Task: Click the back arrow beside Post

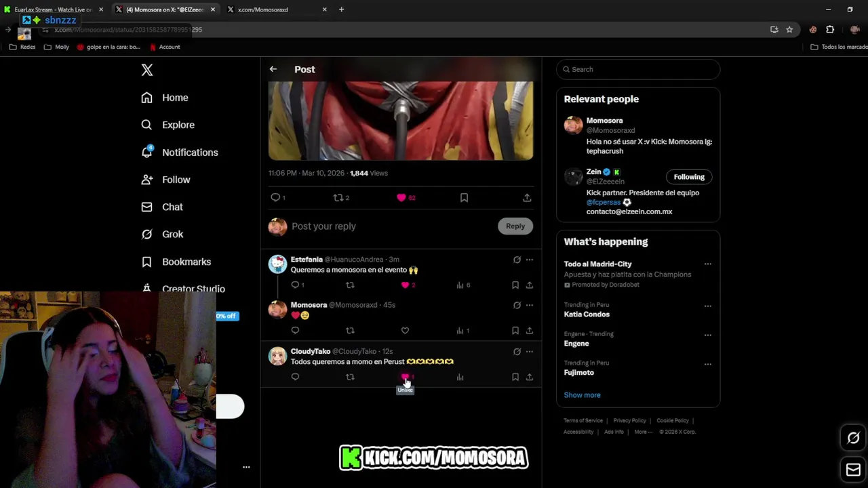Action: coord(273,69)
